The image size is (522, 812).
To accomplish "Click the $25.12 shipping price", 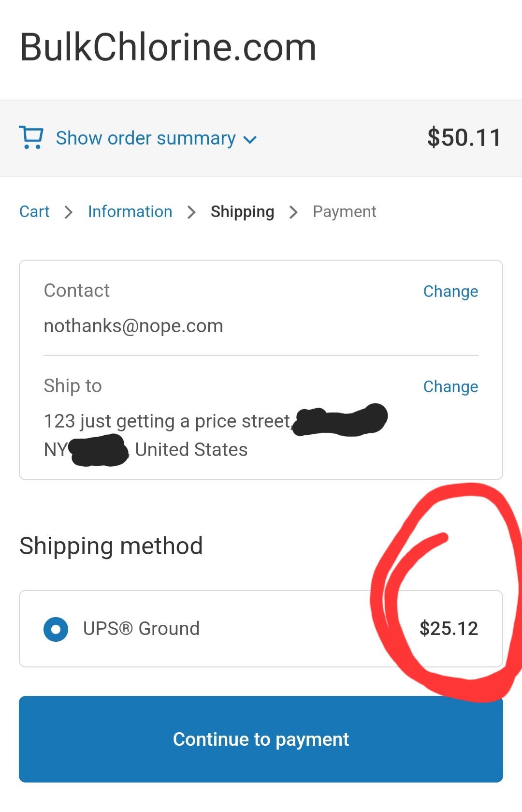I will 449,629.
